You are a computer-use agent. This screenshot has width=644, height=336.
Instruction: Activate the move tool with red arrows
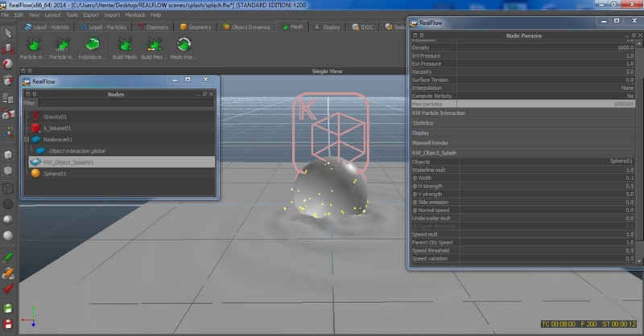tap(8, 49)
